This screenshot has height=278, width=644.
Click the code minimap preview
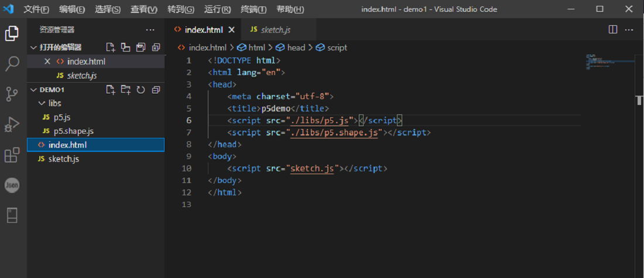610,62
